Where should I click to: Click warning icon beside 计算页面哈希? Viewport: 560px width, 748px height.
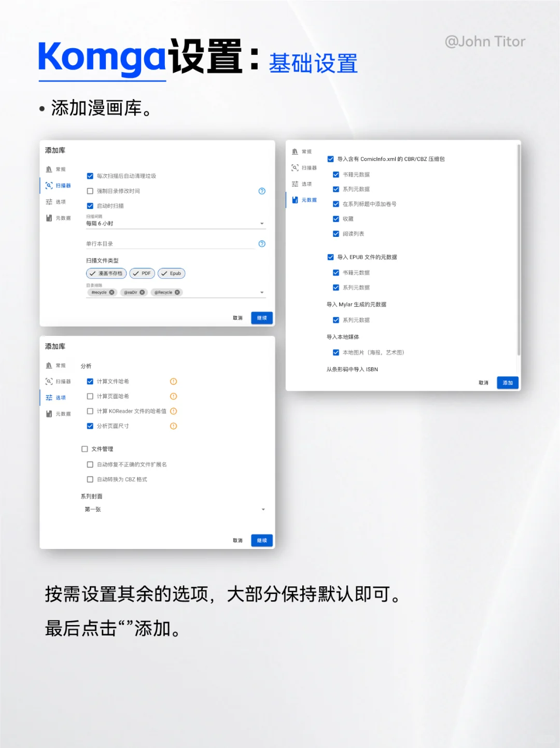[x=174, y=397]
